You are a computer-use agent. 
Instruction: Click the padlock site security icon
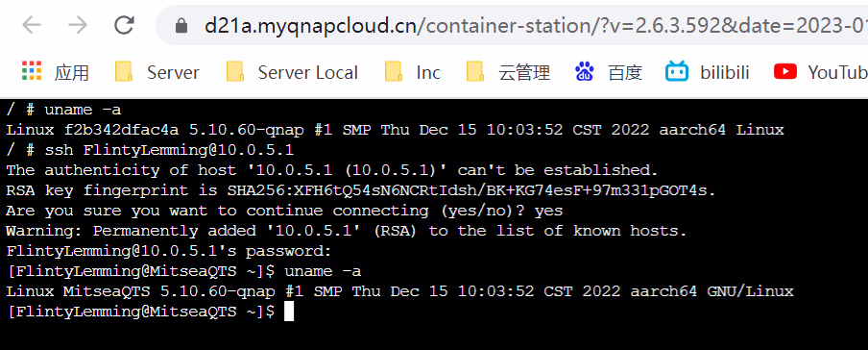(x=181, y=26)
